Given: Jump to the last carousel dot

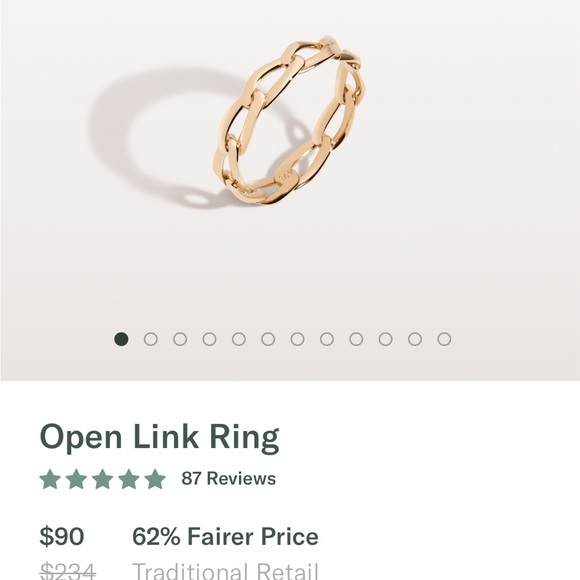Looking at the screenshot, I should (444, 339).
